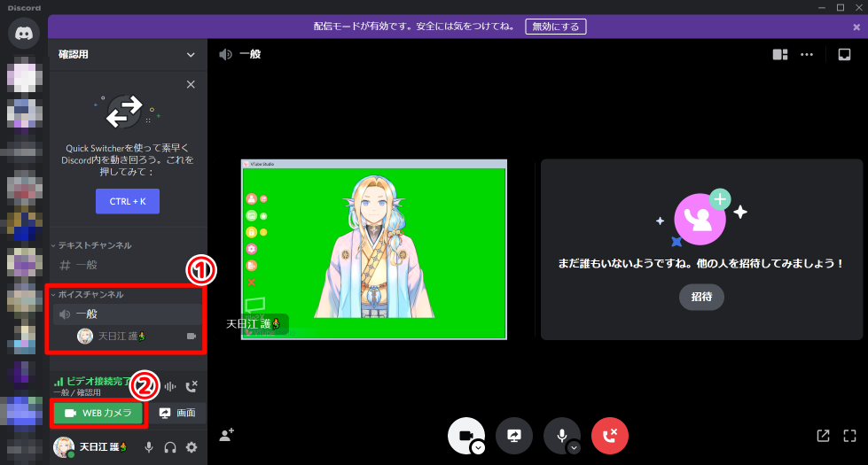Click own avatar in user panel
The width and height of the screenshot is (868, 465).
(x=64, y=447)
